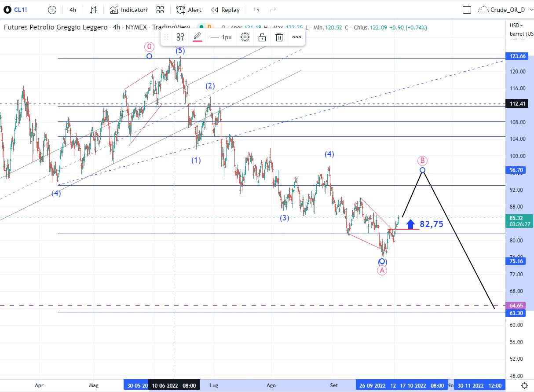The height and width of the screenshot is (392, 534).
Task: Open drawing settings gear icon
Action: [245, 37]
